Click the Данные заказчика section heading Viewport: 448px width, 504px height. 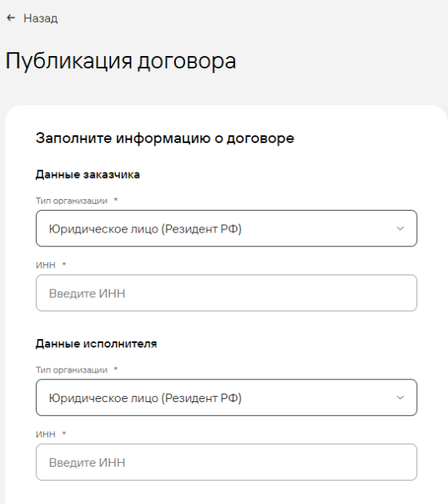(x=88, y=174)
